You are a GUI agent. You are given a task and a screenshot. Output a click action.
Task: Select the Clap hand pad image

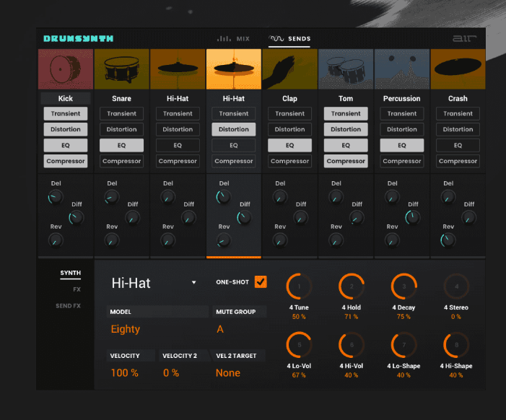(x=289, y=69)
